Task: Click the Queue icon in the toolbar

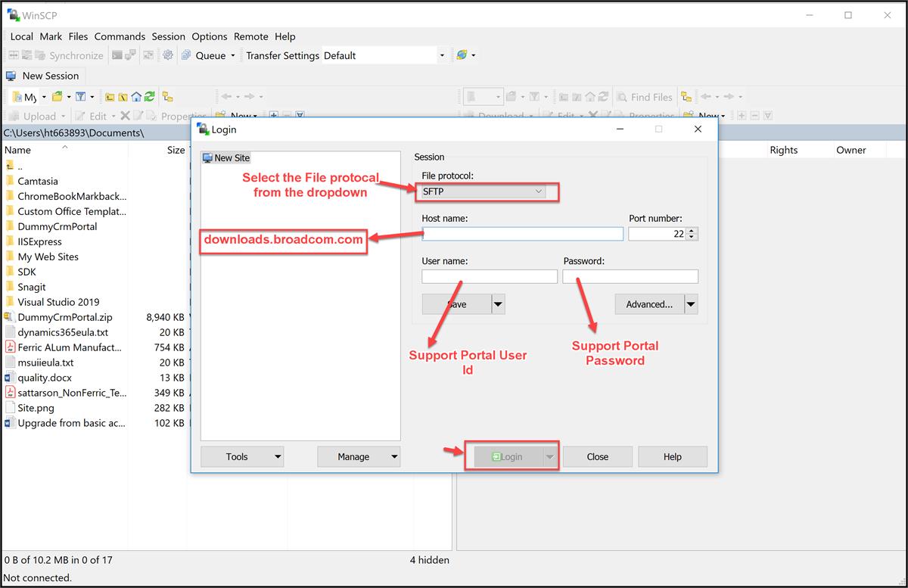Action: coord(185,55)
